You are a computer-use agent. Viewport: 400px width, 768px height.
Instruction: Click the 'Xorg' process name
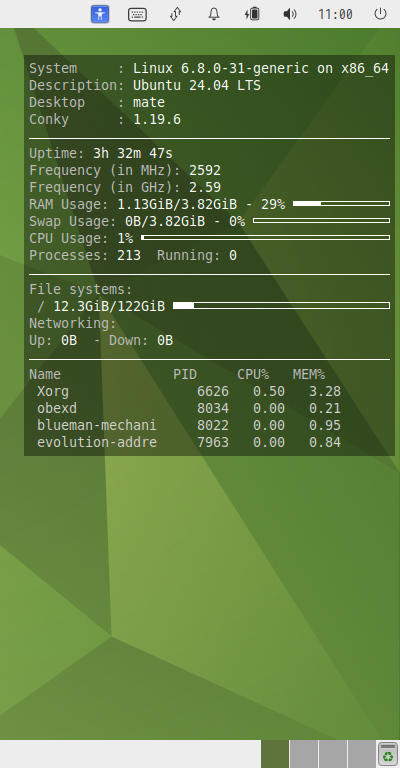click(x=53, y=392)
